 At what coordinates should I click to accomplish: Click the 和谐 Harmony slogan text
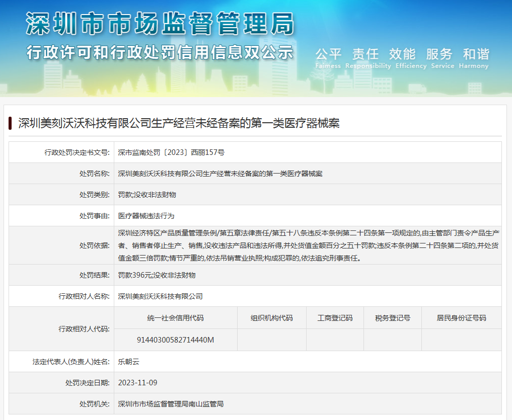476,54
